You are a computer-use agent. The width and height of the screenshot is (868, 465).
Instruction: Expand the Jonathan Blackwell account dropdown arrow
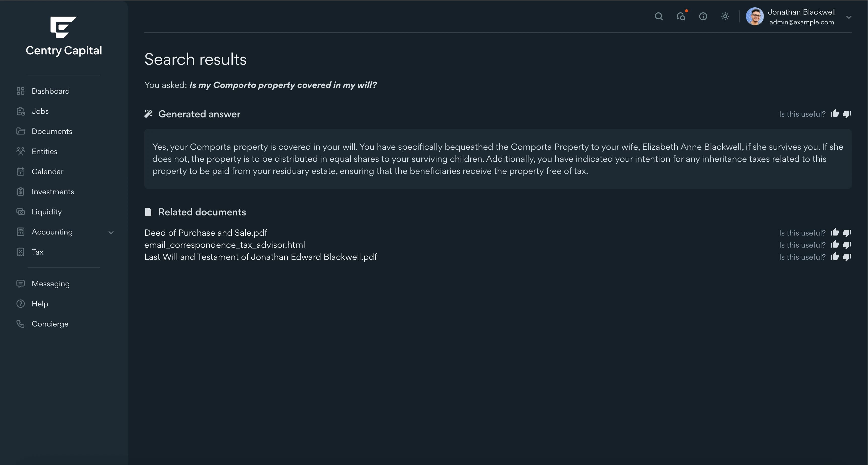[849, 17]
